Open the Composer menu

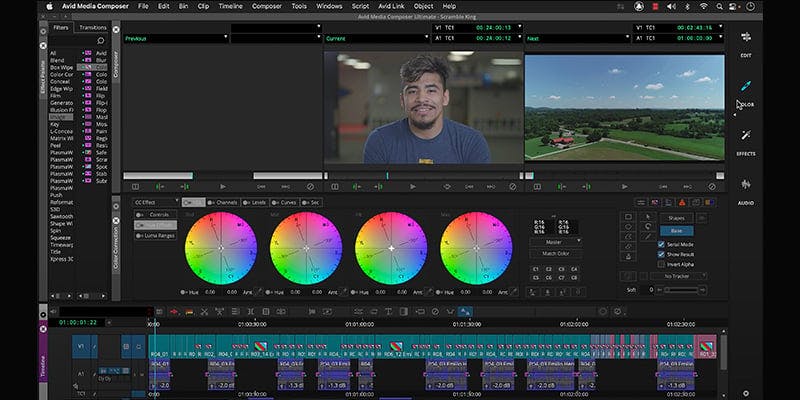(267, 7)
